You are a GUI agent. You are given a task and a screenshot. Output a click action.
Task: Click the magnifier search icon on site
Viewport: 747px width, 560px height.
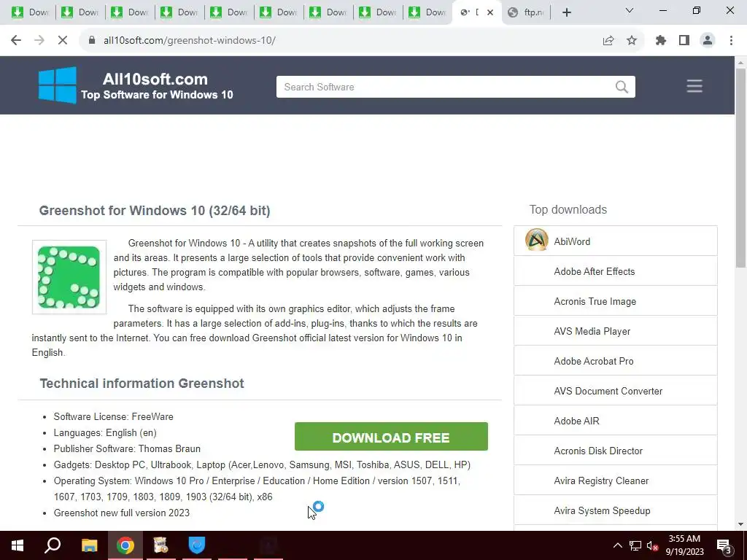622,87
